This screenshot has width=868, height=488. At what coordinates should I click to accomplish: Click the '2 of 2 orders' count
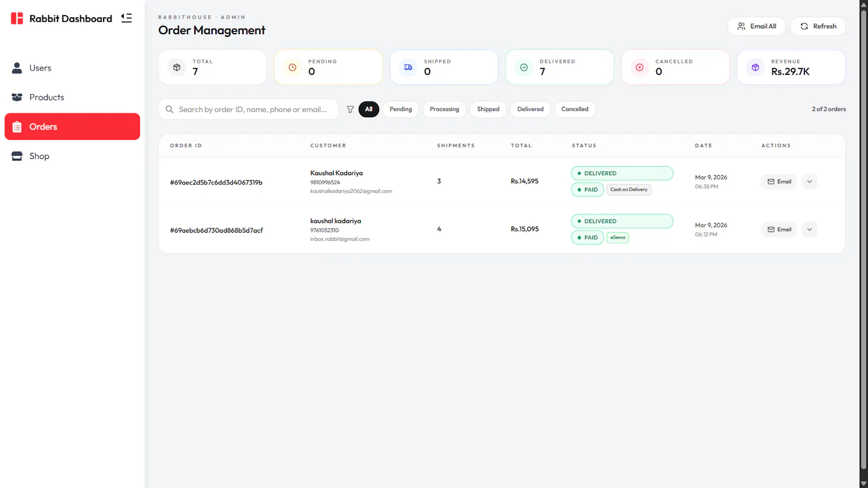click(829, 109)
